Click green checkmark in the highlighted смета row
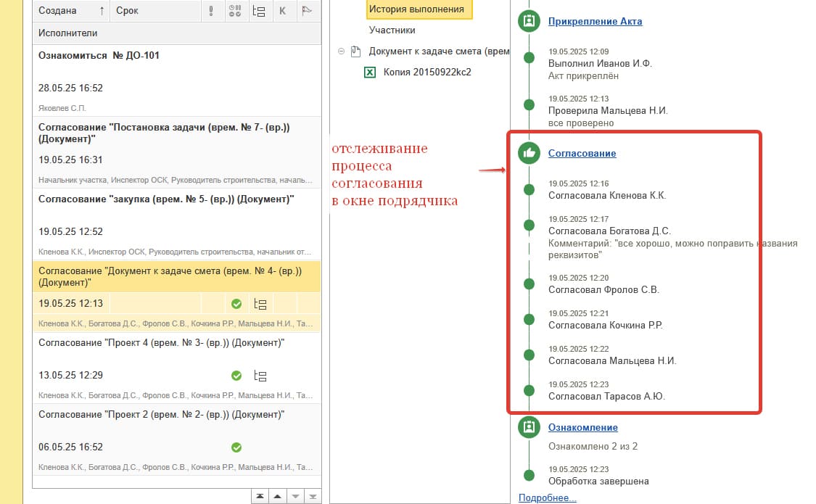The height and width of the screenshot is (504, 816). [236, 304]
